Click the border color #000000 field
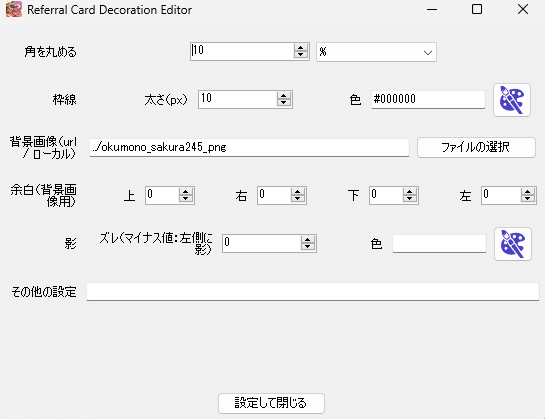Image resolution: width=545 pixels, height=419 pixels. point(428,99)
